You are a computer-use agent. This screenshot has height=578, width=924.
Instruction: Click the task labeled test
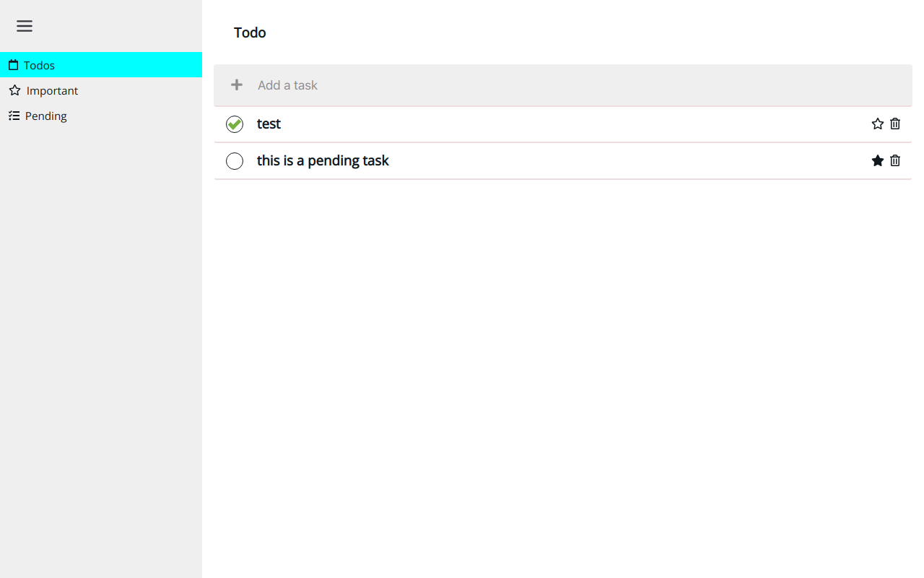[x=269, y=124]
